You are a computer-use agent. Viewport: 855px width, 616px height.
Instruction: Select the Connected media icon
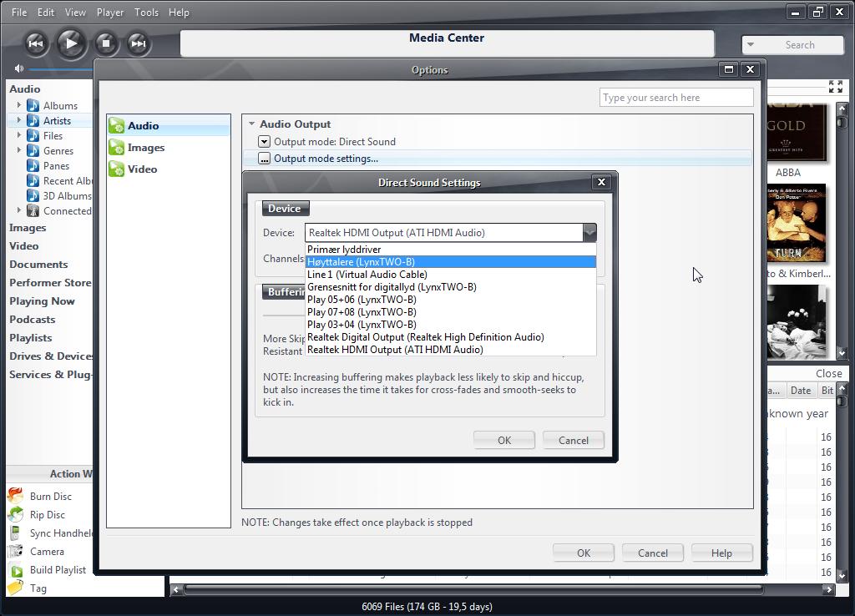33,210
